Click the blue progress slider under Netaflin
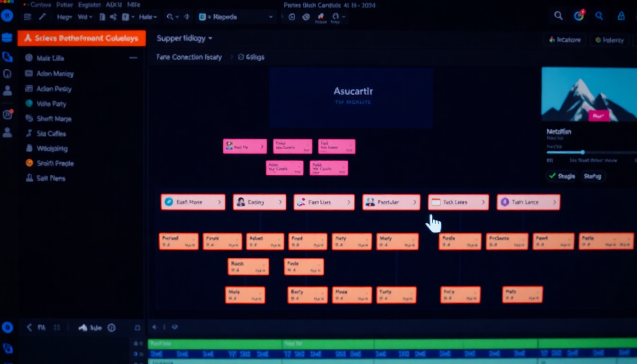This screenshot has height=364, width=637. click(582, 152)
